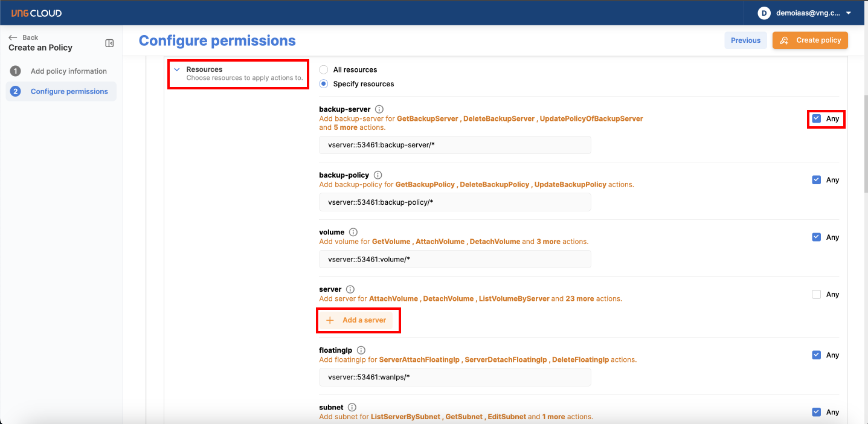Click info icon next to backup-policy
This screenshot has height=424, width=868.
(x=378, y=175)
